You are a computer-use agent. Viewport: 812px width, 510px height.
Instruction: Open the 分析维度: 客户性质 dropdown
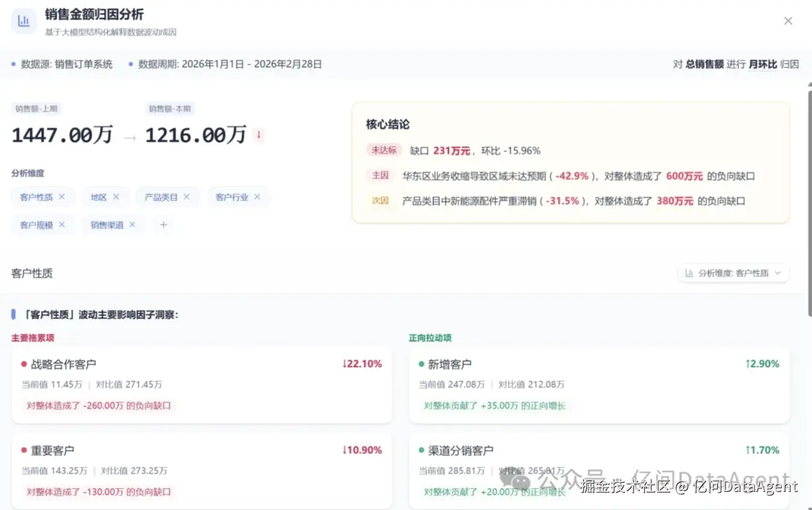(x=734, y=272)
